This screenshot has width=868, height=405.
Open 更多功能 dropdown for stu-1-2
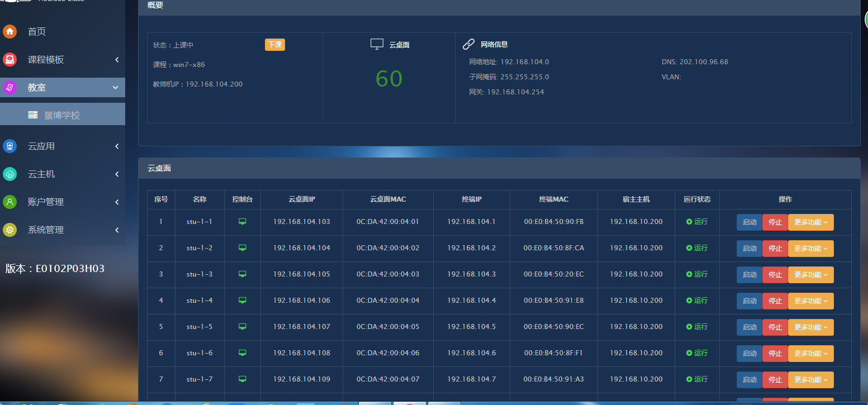pyautogui.click(x=810, y=249)
